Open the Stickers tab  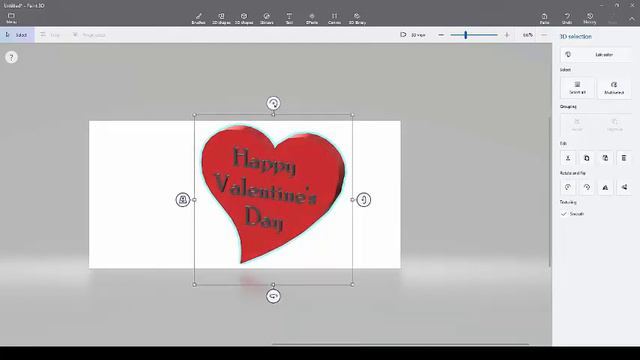coord(267,18)
